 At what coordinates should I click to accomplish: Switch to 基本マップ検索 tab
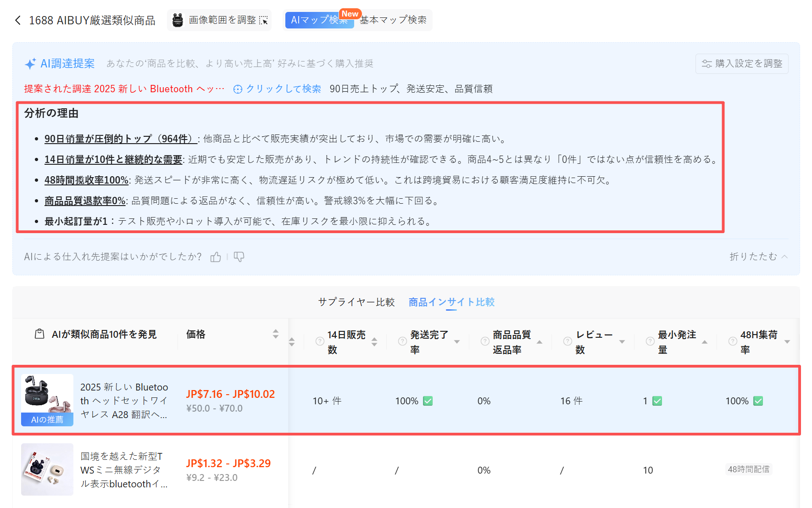coord(393,20)
